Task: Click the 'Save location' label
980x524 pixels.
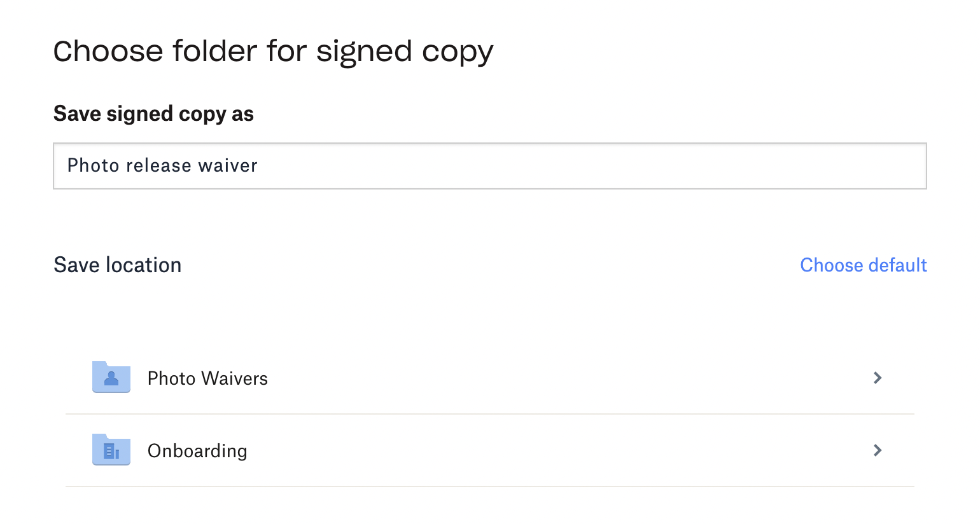Action: 118,265
